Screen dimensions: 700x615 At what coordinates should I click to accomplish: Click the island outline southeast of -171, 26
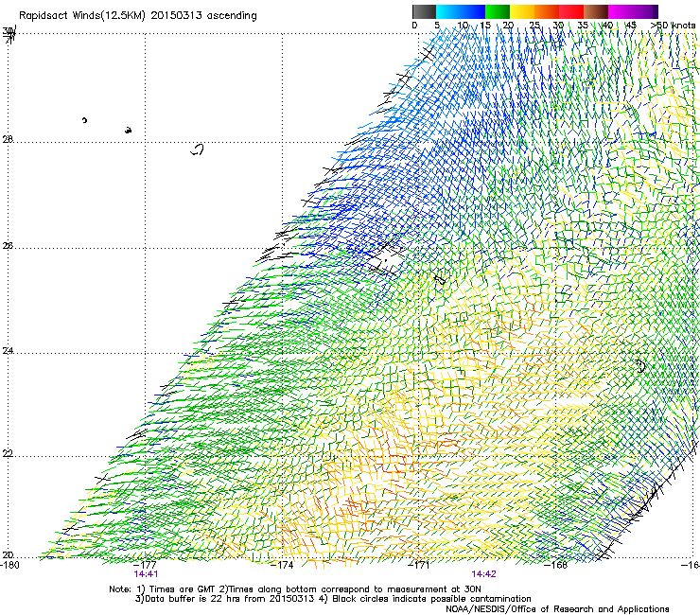coord(440,279)
